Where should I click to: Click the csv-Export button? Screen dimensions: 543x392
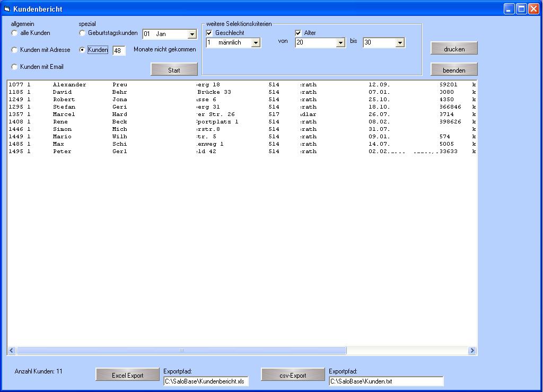(293, 375)
